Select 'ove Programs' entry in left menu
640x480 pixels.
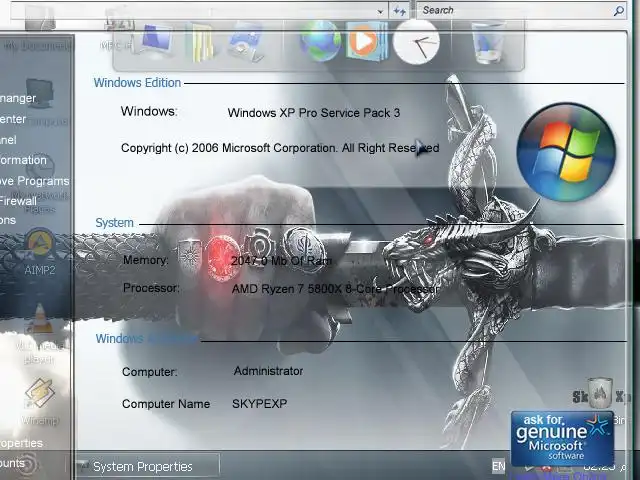tap(35, 181)
